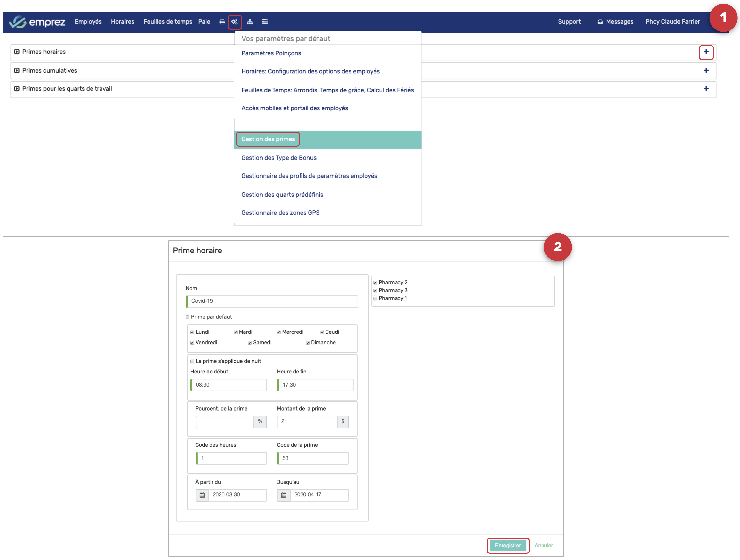Viewport: 740px width, 560px height.
Task: Check the Pharmacy 1 checkbox
Action: tap(375, 298)
